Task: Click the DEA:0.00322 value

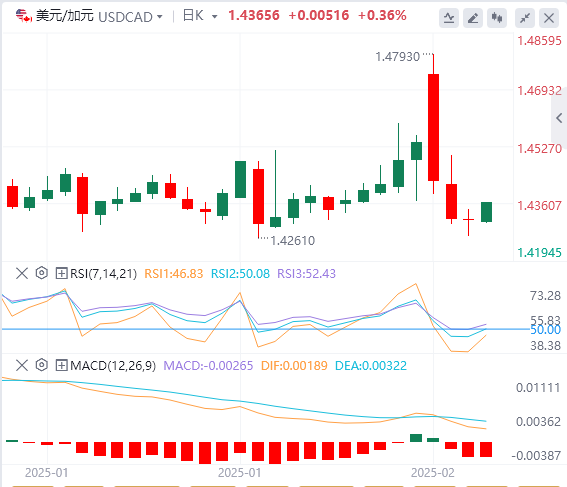Action: 371,366
